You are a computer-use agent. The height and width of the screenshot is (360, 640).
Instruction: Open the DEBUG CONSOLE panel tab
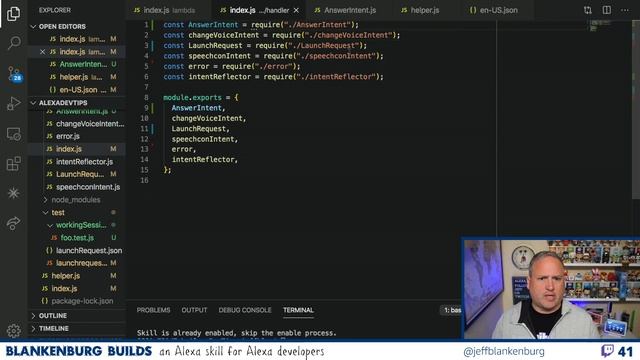[x=245, y=310]
